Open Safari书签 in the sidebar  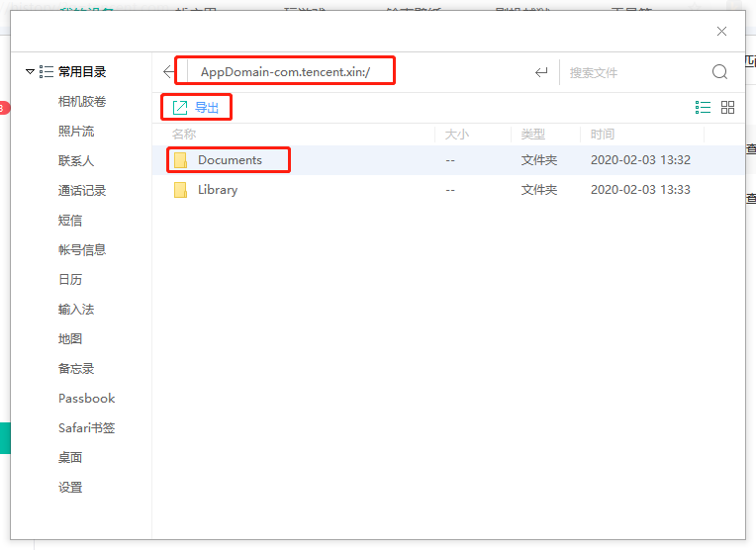coord(86,428)
